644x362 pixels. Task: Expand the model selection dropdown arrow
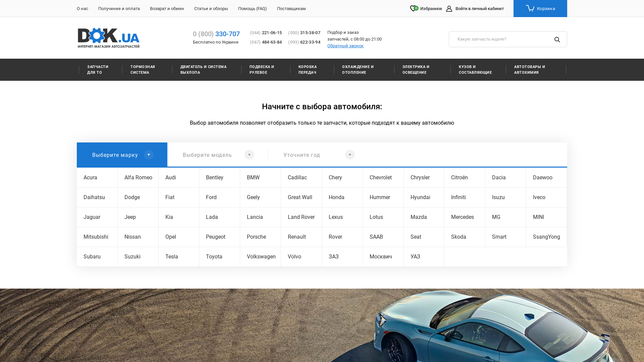tap(249, 155)
